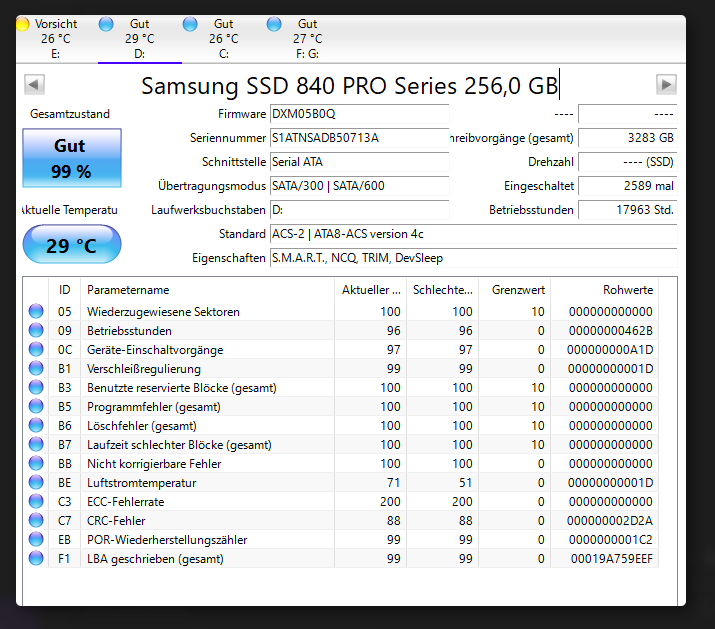
Task: Click raw value 00019A759EEF
Action: (x=611, y=559)
